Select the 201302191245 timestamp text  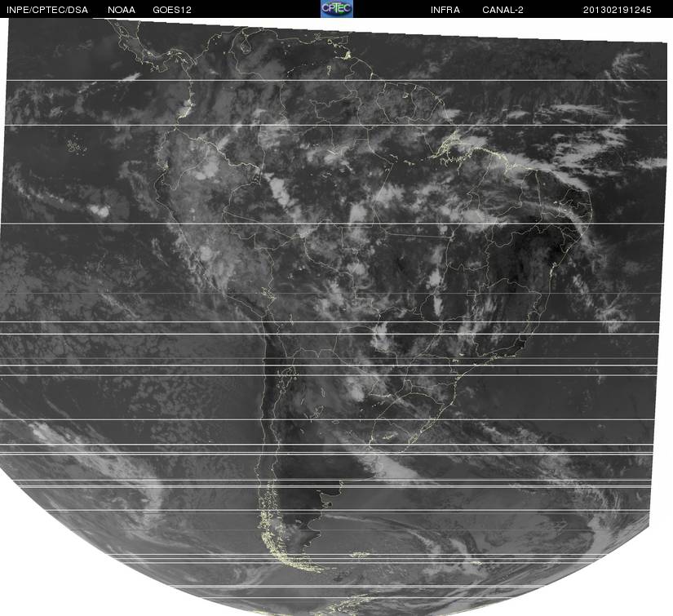pos(617,10)
